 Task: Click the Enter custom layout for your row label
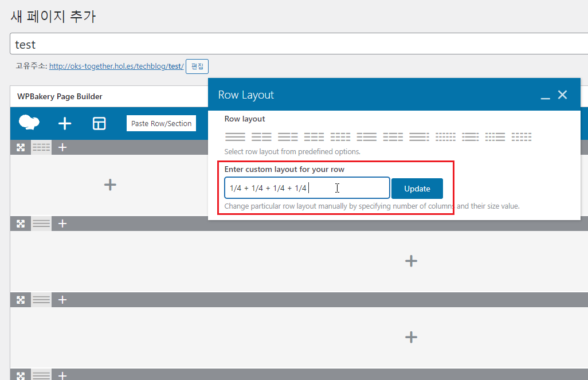284,169
